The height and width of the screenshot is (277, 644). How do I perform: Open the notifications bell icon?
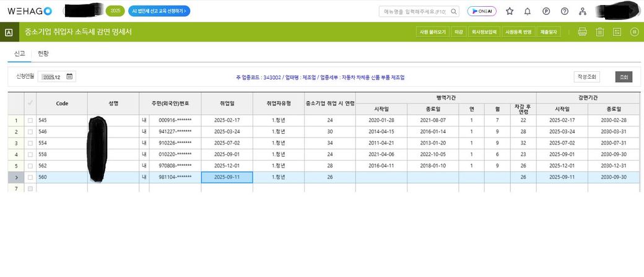pyautogui.click(x=528, y=11)
